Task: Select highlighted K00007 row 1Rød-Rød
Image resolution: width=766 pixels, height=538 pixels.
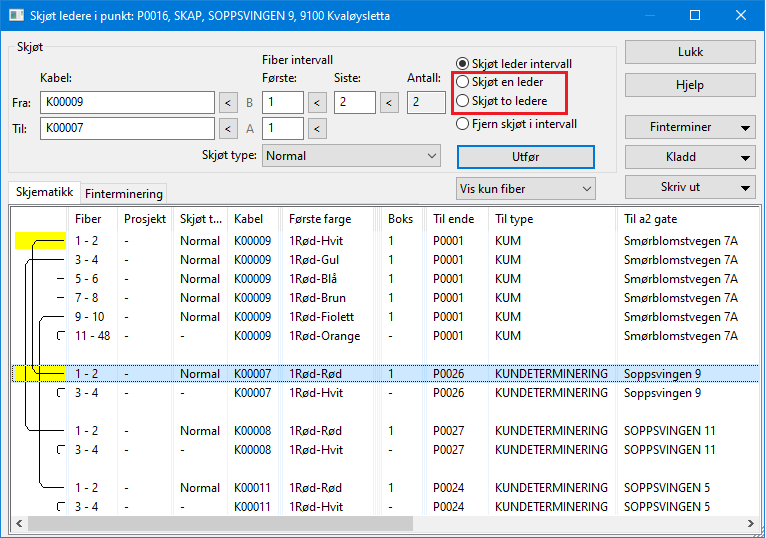Action: 386,374
